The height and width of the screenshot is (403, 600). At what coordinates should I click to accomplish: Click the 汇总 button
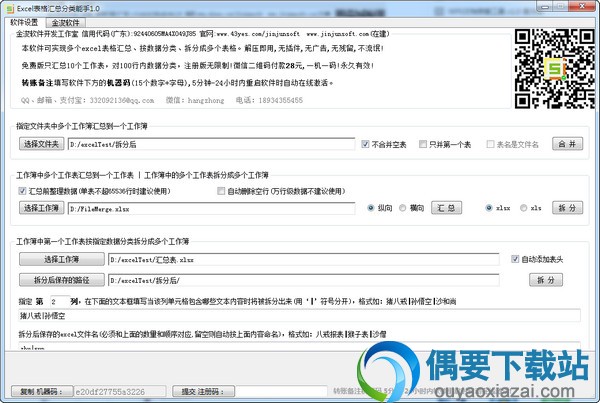pyautogui.click(x=447, y=208)
